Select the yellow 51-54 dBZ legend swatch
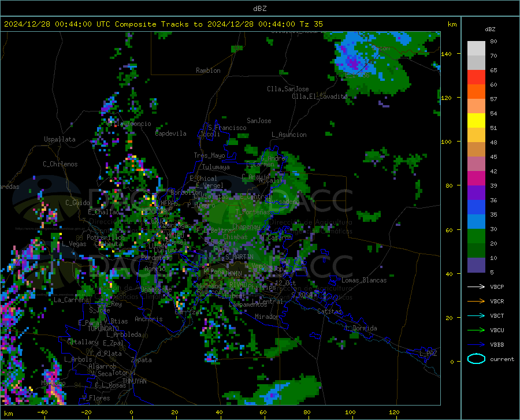Viewport: 520px width, 420px height. click(476, 121)
